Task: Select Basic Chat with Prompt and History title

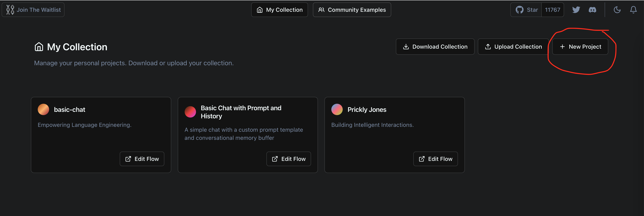Action: [241, 112]
